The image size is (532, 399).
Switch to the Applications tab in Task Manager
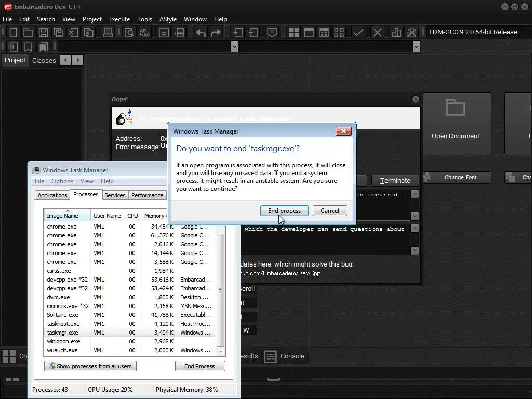[x=52, y=195]
